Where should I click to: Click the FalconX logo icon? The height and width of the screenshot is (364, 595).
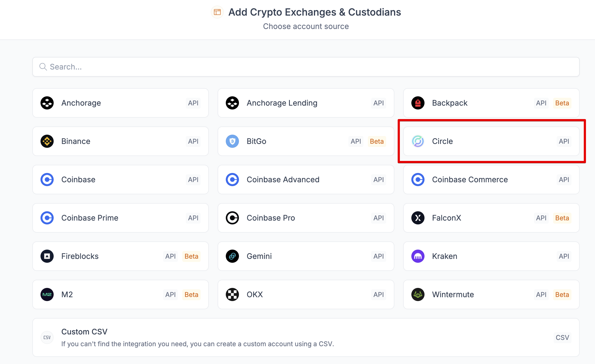point(418,218)
